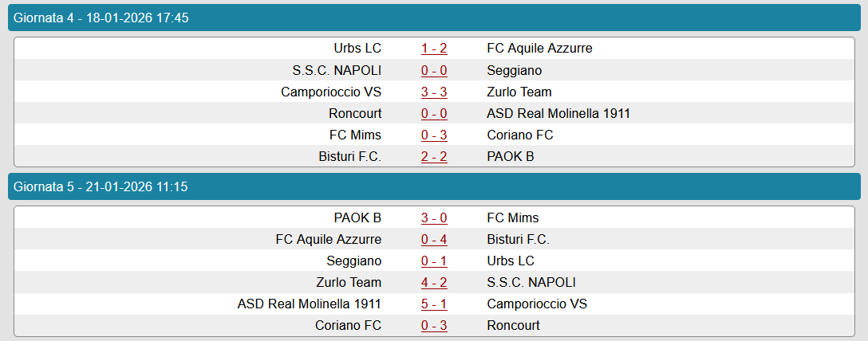The image size is (868, 341).
Task: Click the Giornata 4 header bar
Action: coord(434,18)
